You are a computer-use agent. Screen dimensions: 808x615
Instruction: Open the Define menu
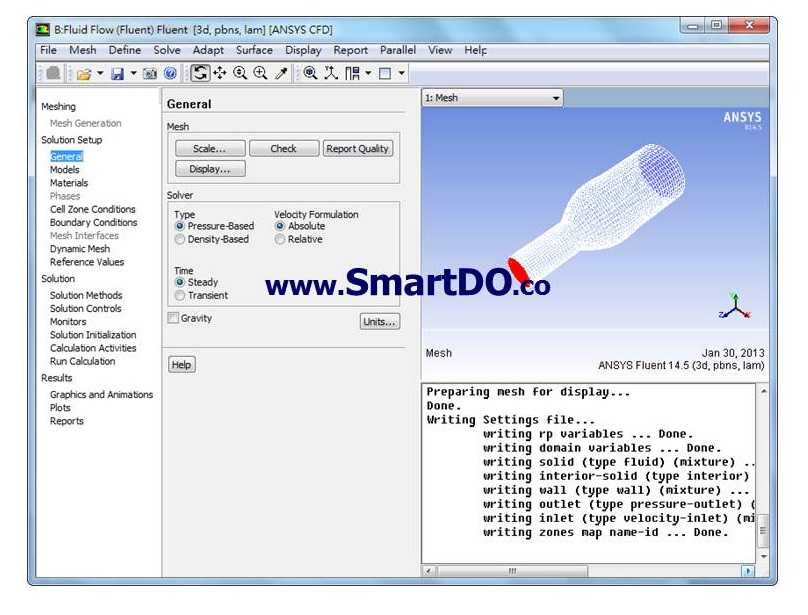pos(125,50)
